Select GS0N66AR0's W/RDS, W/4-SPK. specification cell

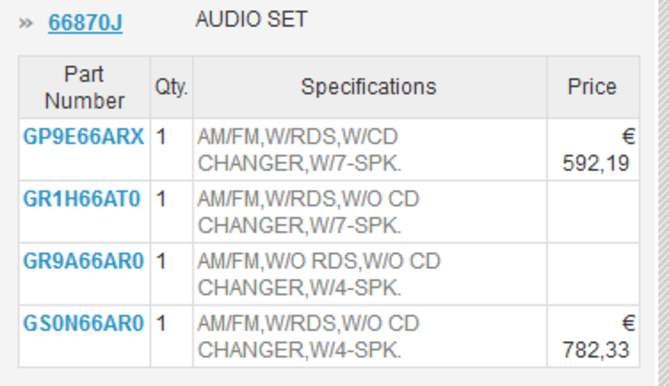[369, 337]
